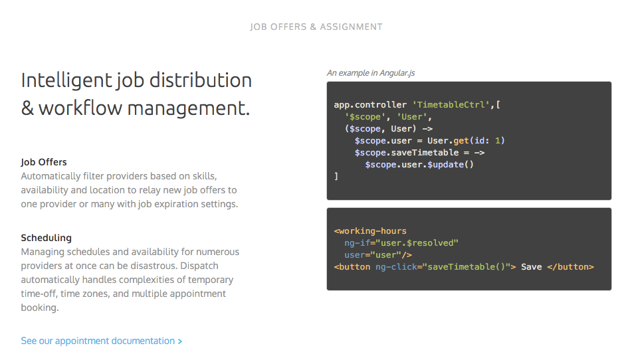Click the 'Managing schedules and availability' paragraph

130,280
